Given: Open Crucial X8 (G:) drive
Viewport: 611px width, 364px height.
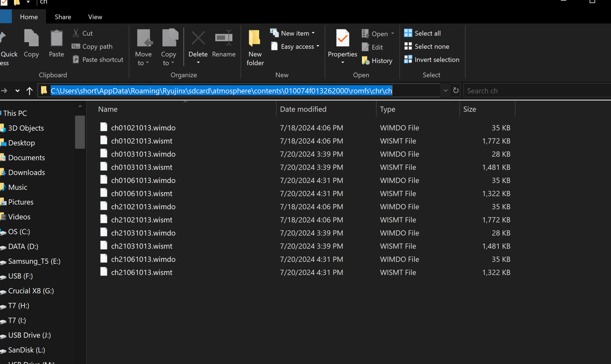Looking at the screenshot, I should (x=31, y=291).
